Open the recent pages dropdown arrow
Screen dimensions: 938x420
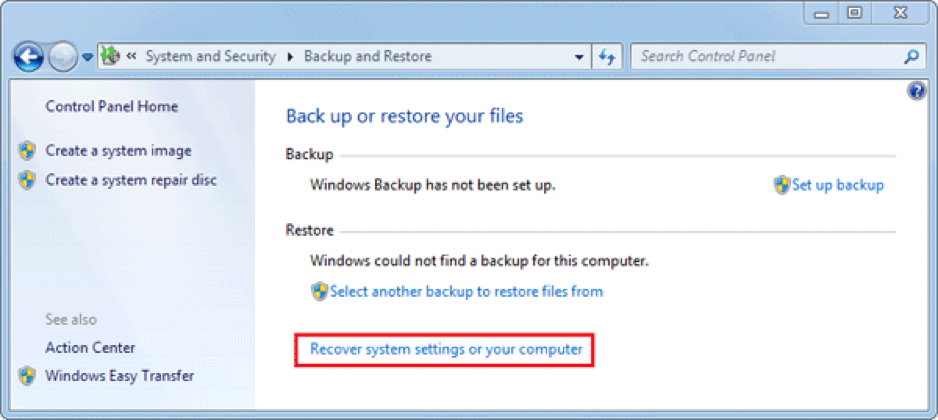pyautogui.click(x=88, y=57)
